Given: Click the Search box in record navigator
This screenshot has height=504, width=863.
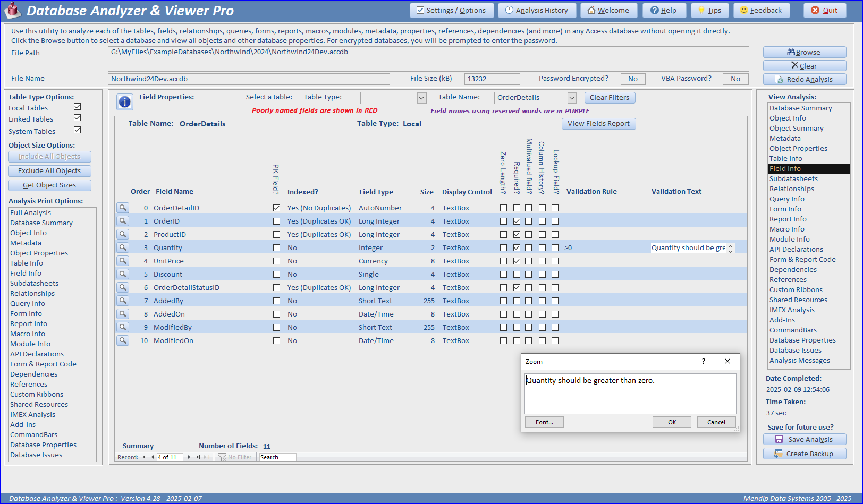Looking at the screenshot, I should coord(277,457).
